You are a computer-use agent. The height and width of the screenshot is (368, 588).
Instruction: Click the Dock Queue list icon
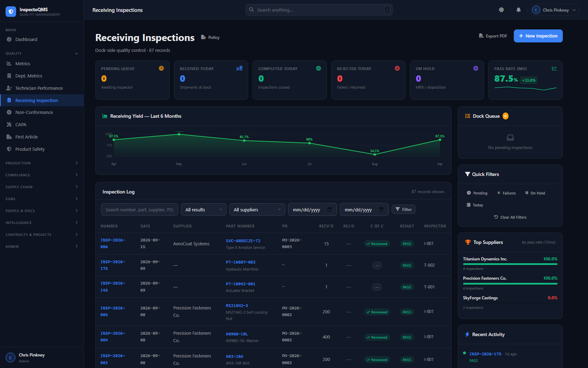468,116
